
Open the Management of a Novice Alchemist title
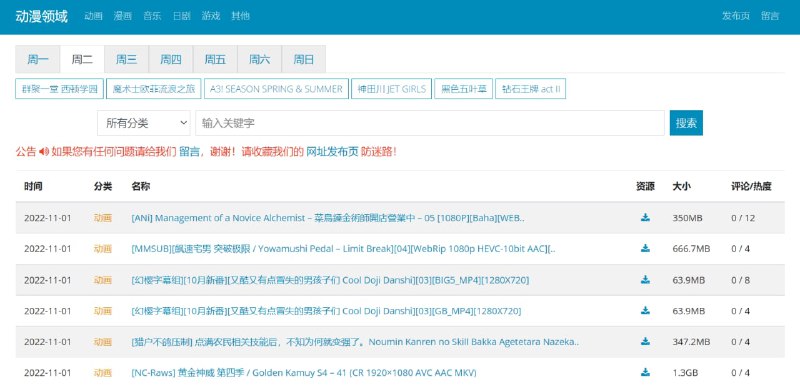[328, 218]
